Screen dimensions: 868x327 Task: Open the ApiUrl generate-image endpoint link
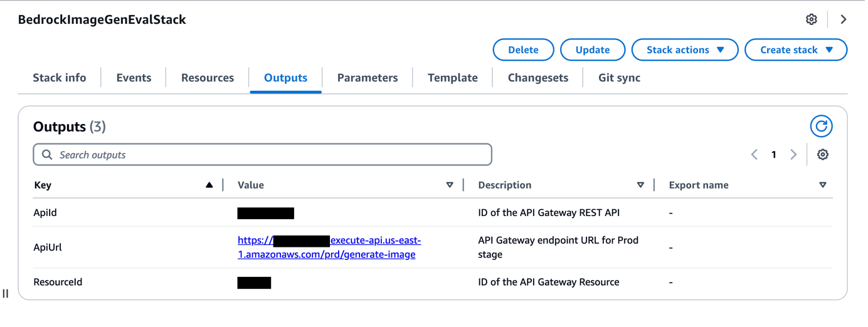coord(331,248)
